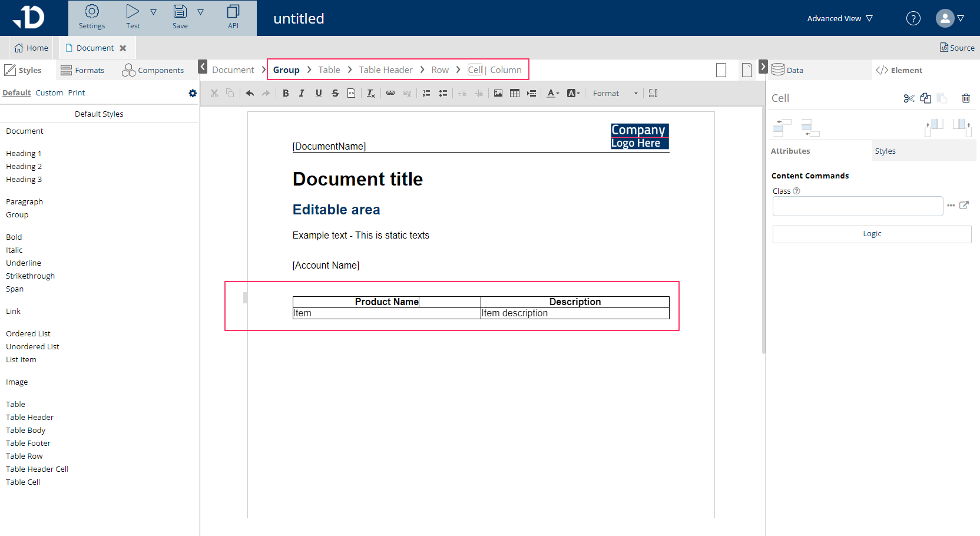980x536 pixels.
Task: Open the Save dropdown arrow
Action: pos(200,12)
